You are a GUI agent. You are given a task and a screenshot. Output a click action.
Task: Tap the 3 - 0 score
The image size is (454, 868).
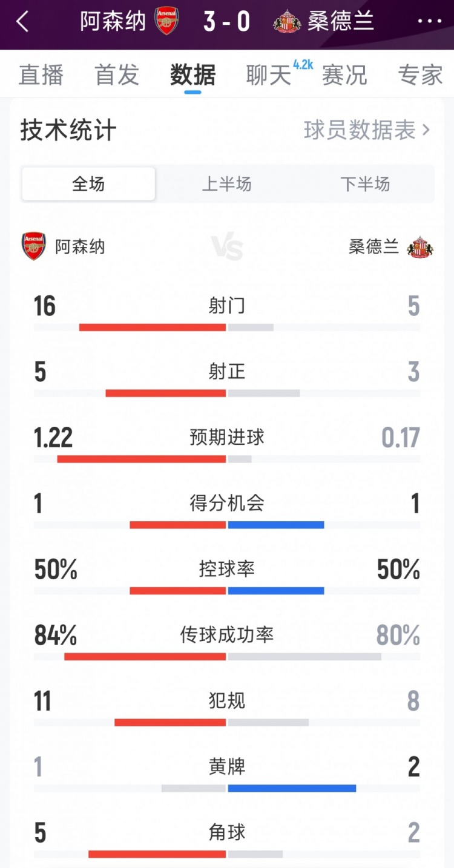coord(227,22)
